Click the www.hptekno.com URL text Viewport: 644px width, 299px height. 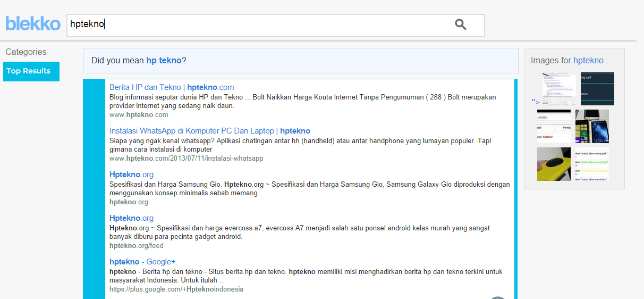[139, 115]
